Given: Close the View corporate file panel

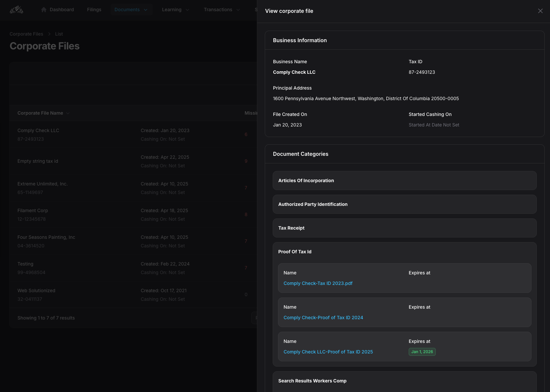Looking at the screenshot, I should point(540,11).
